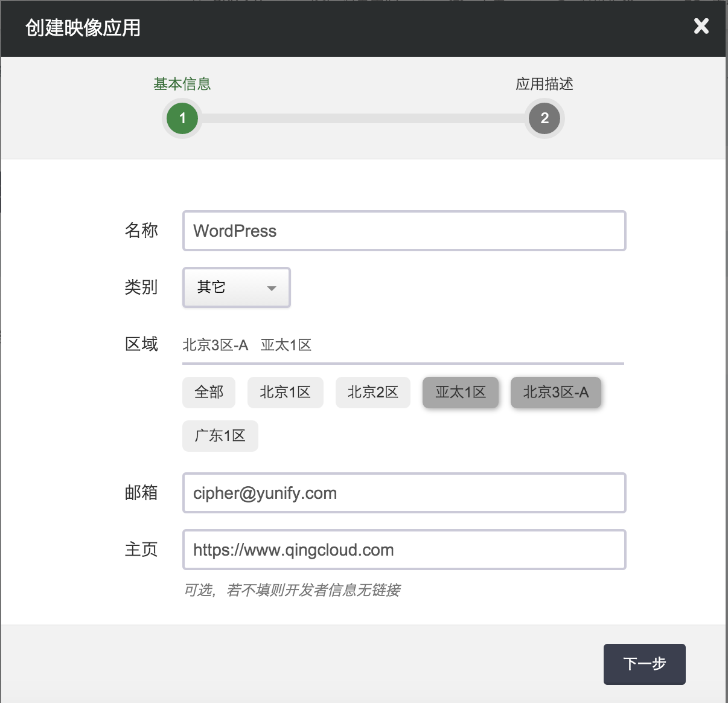Close the 创建映像应用 dialog
The image size is (728, 703).
pyautogui.click(x=700, y=27)
